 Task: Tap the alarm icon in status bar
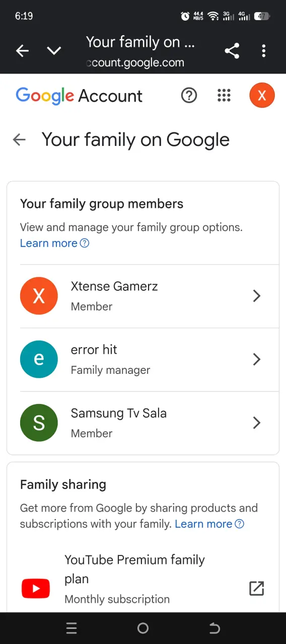click(185, 16)
